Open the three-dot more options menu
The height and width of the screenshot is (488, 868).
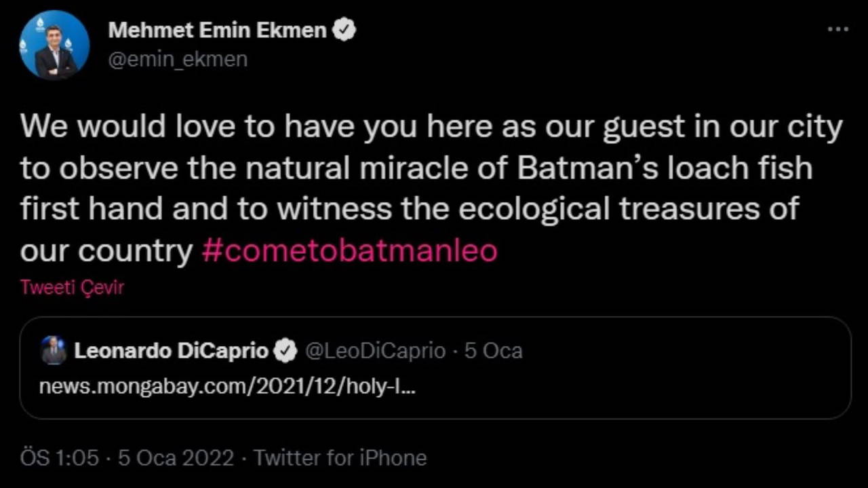tap(838, 30)
